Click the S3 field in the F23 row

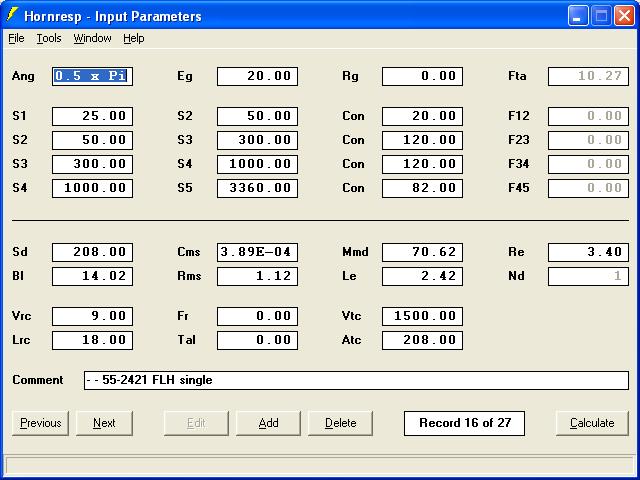coord(257,140)
